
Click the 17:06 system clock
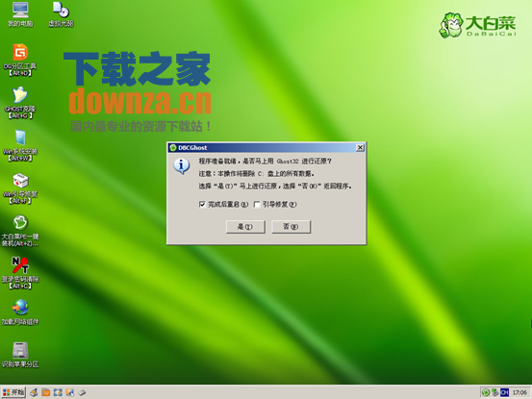point(519,392)
